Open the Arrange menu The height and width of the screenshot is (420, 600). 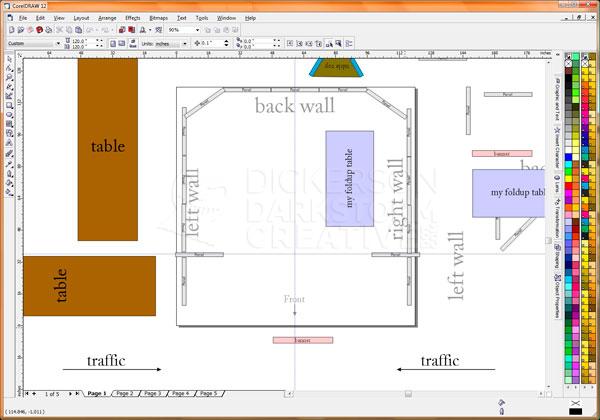[x=107, y=18]
